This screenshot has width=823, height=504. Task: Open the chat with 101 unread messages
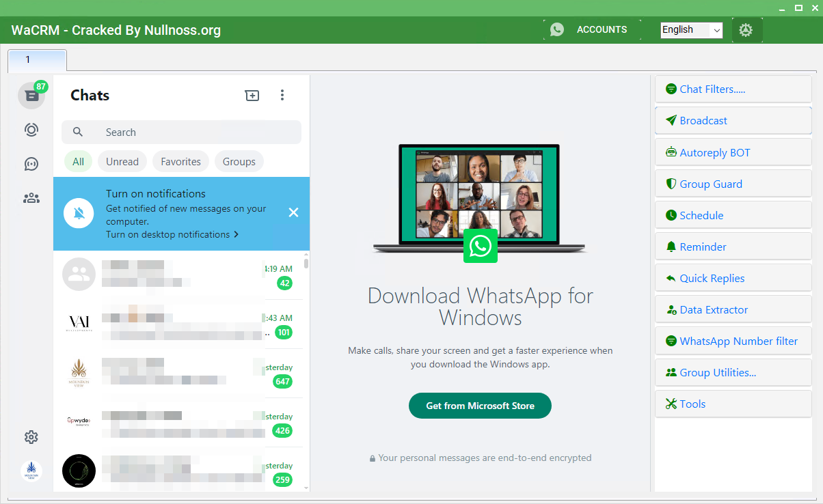178,324
